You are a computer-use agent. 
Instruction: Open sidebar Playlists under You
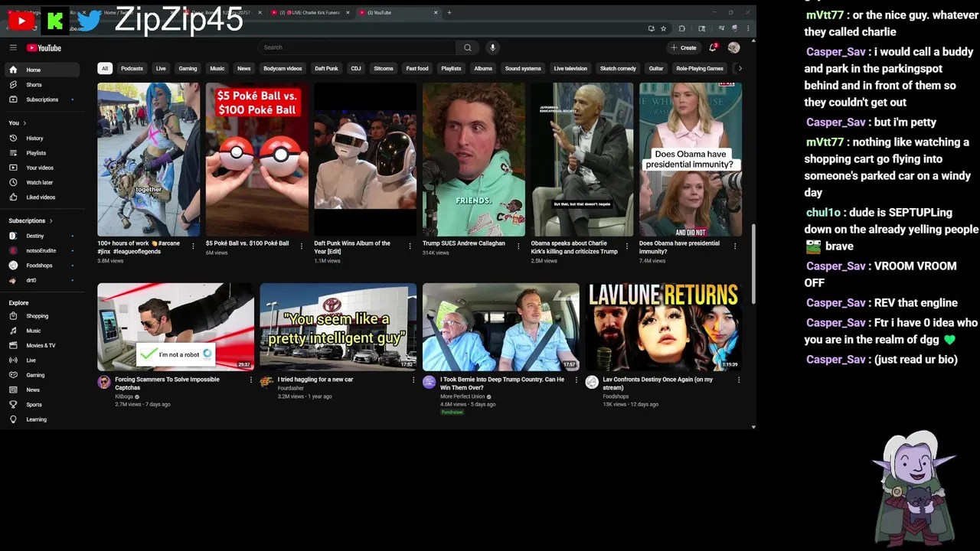coord(43,153)
